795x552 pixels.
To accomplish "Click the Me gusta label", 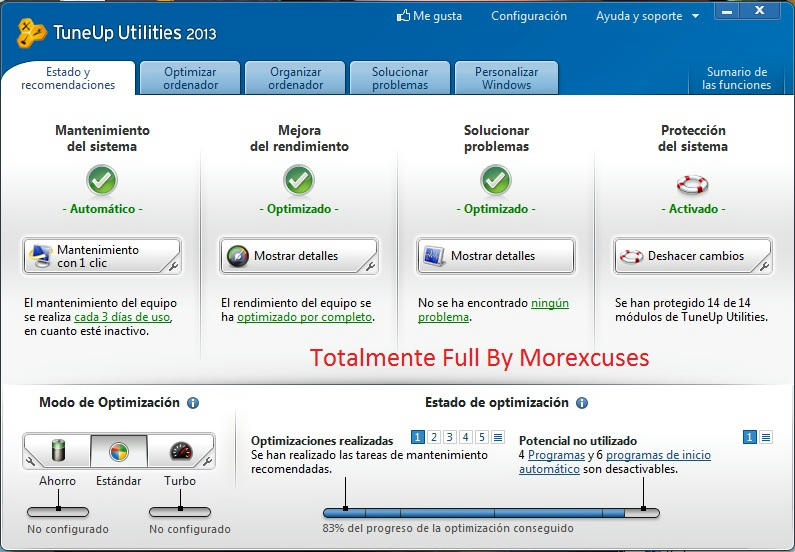I will (x=437, y=16).
